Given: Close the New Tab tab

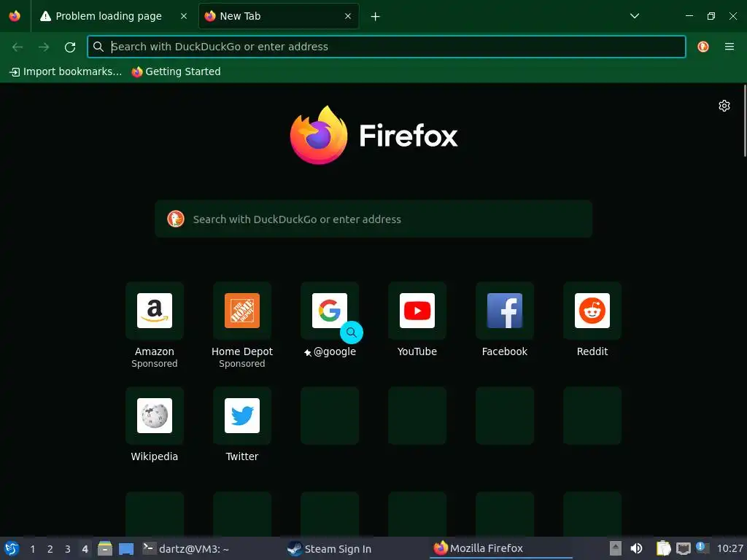Looking at the screenshot, I should point(348,16).
